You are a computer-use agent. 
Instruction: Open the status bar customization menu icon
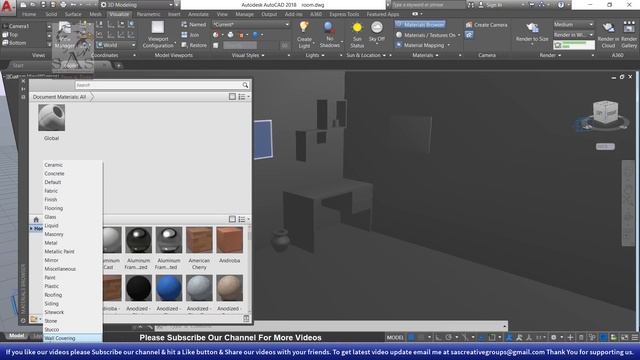point(635,338)
